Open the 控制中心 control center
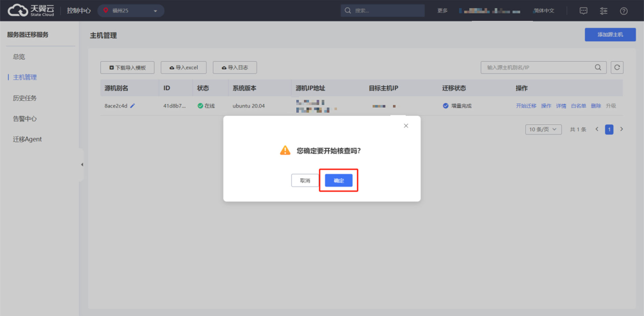Viewport: 644px width, 316px height. 78,10
